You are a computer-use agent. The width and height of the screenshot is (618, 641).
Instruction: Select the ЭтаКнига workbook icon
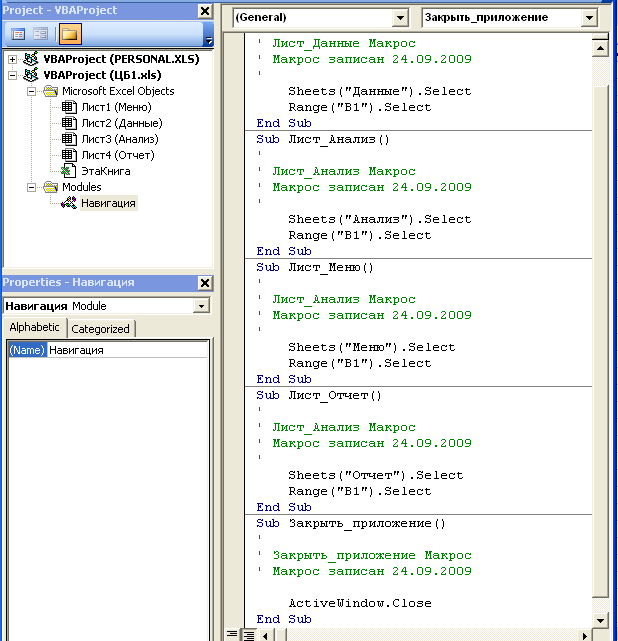click(x=68, y=171)
